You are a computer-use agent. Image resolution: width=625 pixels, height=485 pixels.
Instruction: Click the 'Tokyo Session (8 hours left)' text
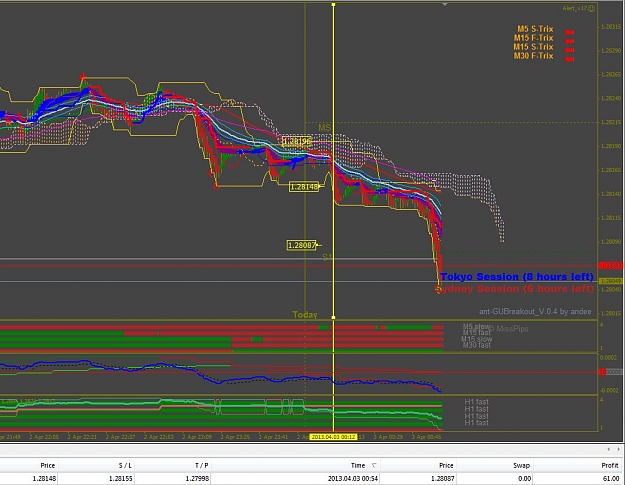[517, 277]
